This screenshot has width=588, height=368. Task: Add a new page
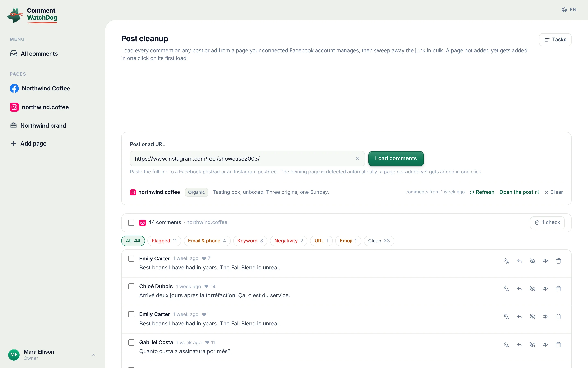(x=29, y=144)
